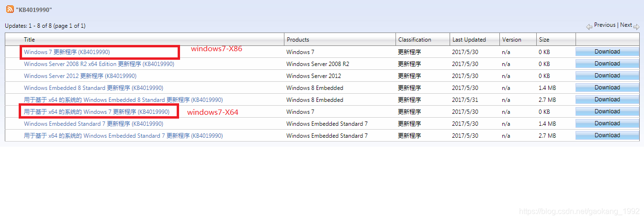Click the Windows Server 2008 R2 product cell
This screenshot has height=220, width=644.
317,64
